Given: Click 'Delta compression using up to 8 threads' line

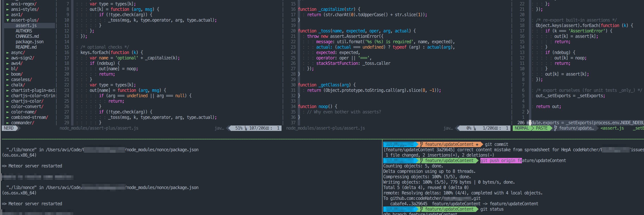Looking at the screenshot, I should click(x=429, y=172).
